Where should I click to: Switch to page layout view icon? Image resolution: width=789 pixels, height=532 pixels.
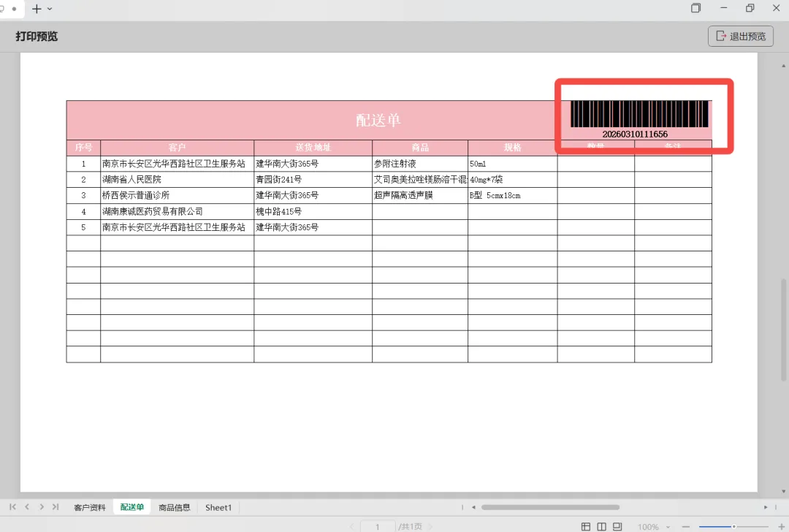point(601,526)
